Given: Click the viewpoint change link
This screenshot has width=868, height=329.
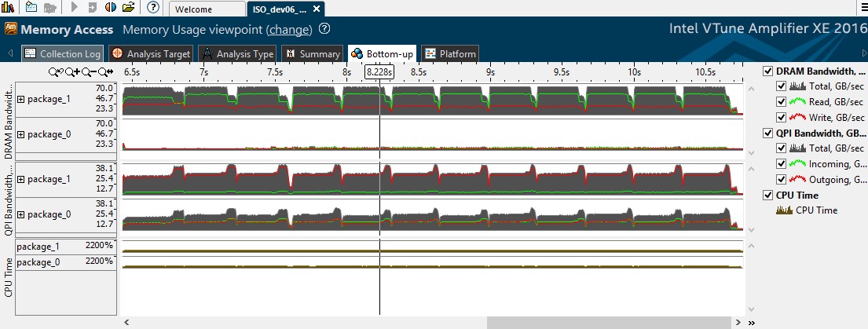Looking at the screenshot, I should [289, 30].
